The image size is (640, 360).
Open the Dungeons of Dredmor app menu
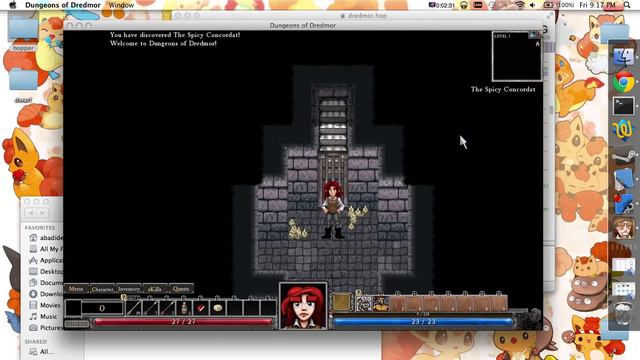tap(63, 5)
